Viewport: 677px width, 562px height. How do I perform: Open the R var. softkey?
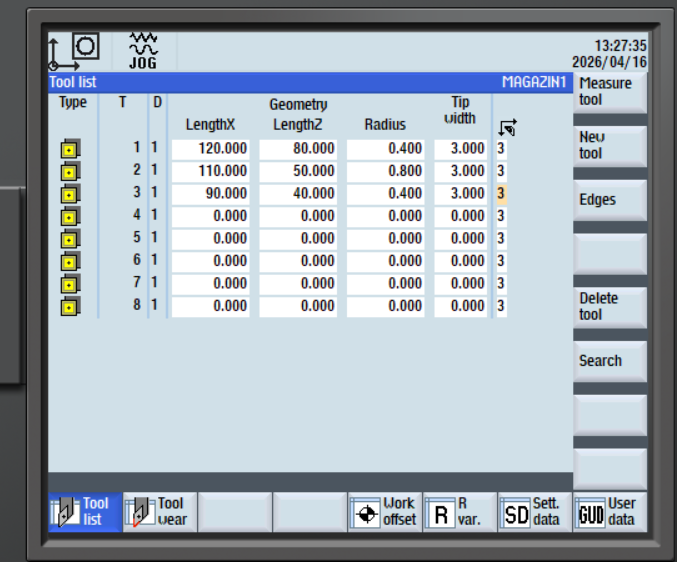(x=459, y=512)
